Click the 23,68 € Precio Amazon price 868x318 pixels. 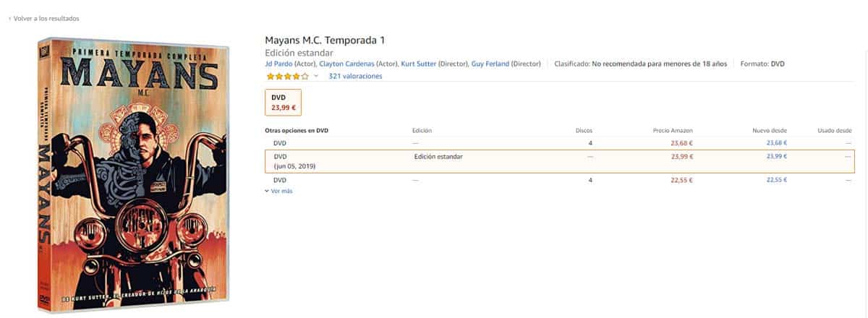click(681, 143)
